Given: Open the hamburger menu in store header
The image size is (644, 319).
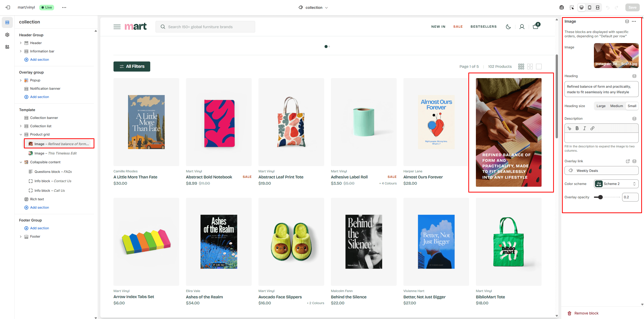Looking at the screenshot, I should pyautogui.click(x=117, y=27).
